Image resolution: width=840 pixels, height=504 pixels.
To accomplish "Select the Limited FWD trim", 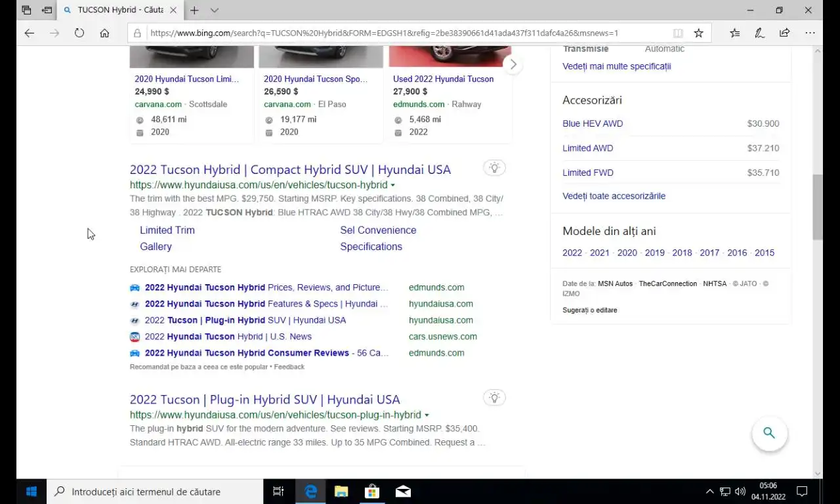I will 587,173.
